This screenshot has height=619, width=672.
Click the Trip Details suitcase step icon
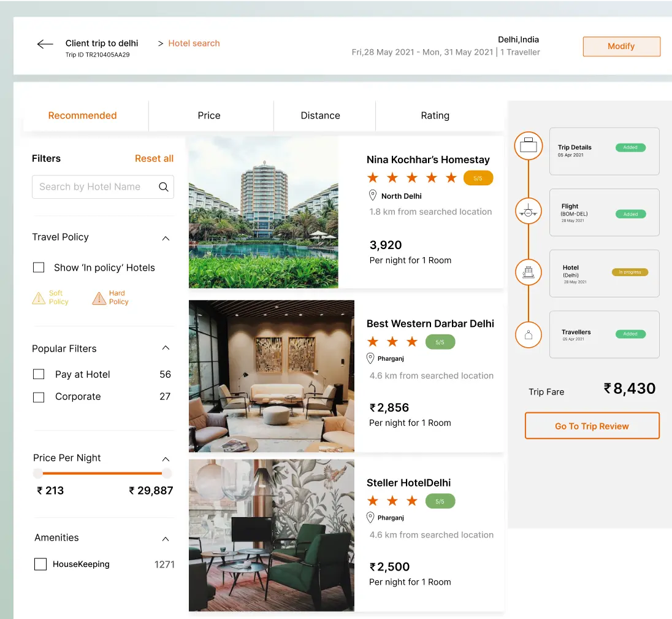pyautogui.click(x=528, y=146)
